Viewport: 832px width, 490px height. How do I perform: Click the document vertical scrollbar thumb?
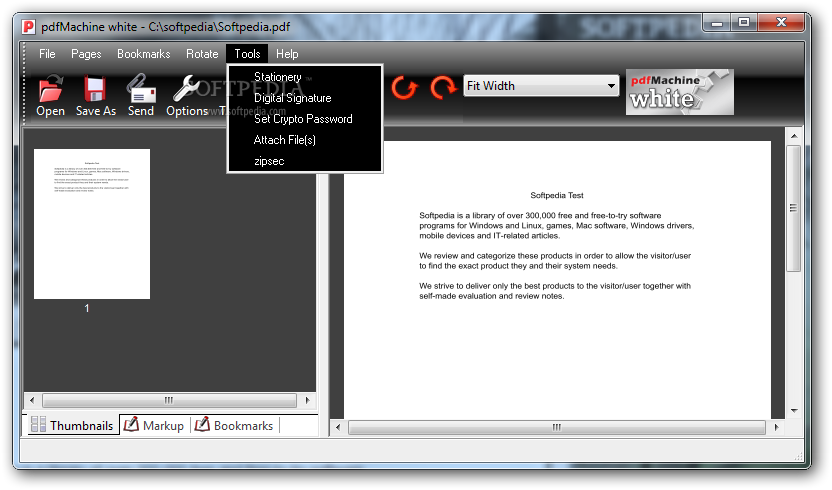click(x=794, y=208)
